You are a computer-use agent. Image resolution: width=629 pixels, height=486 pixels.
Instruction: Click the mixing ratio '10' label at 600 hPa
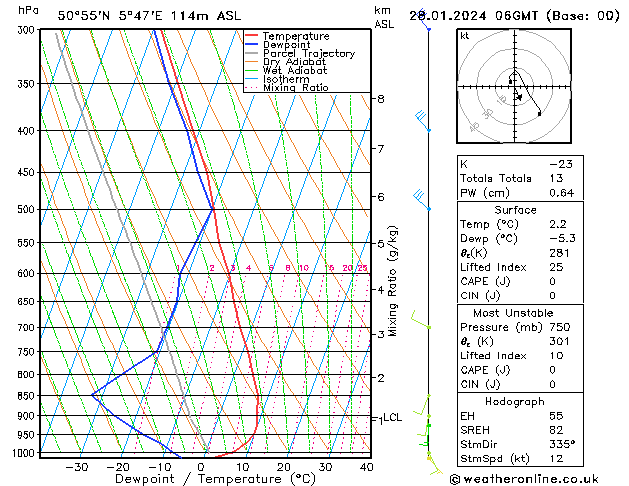pyautogui.click(x=304, y=268)
